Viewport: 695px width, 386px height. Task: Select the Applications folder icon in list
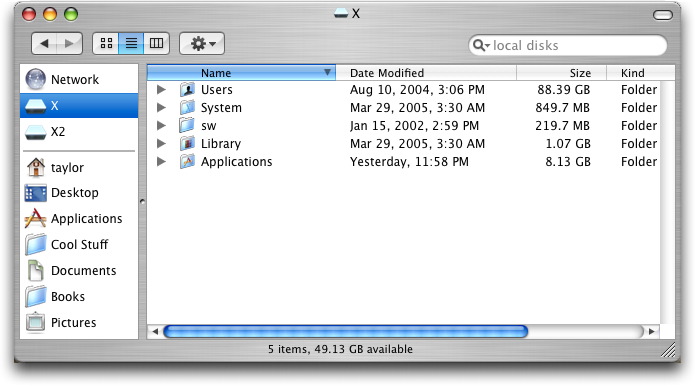tap(187, 161)
